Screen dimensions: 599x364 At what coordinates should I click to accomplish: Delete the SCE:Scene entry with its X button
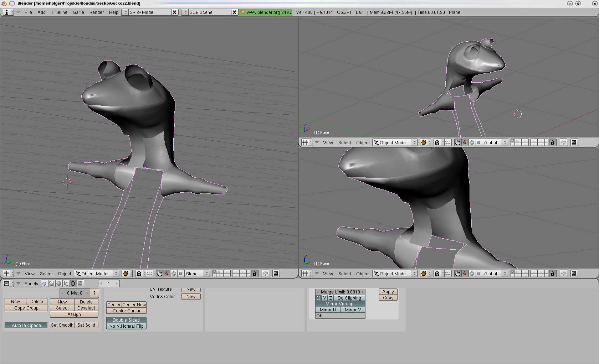click(234, 12)
